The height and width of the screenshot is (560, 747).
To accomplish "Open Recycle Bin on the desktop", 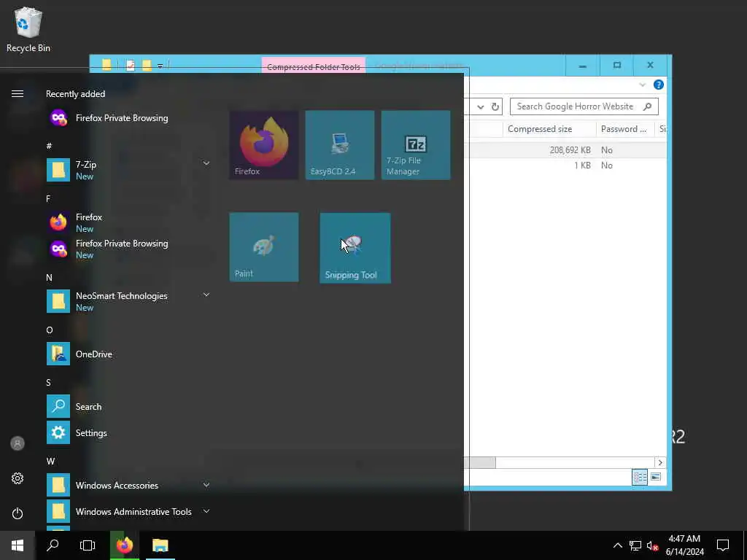I will (x=28, y=29).
